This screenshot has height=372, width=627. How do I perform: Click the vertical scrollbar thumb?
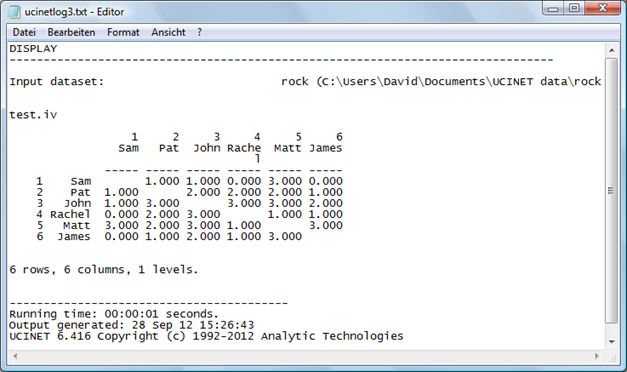click(611, 190)
